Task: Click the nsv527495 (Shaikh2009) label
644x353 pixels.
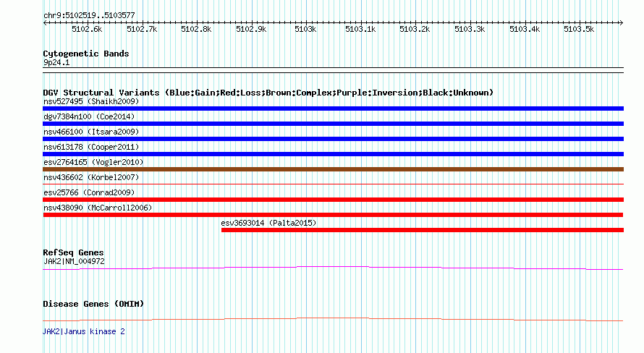Action: tap(91, 101)
